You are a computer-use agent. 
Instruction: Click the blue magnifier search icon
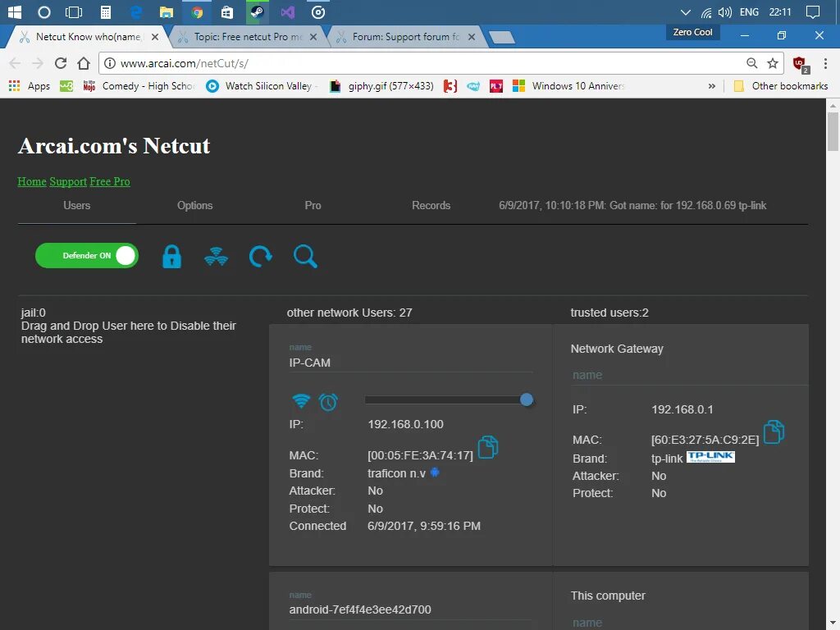click(305, 257)
